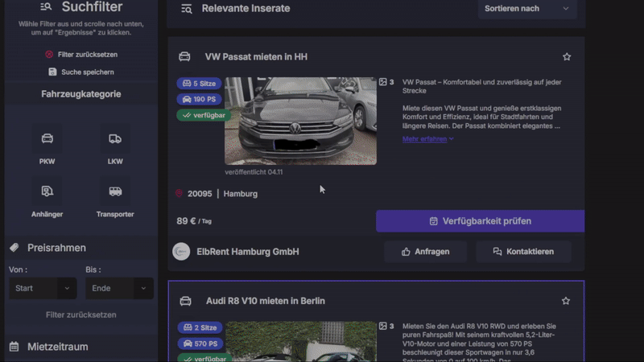Click ElbRent Hamburg GmbH avatar
The height and width of the screenshot is (362, 644).
(181, 252)
